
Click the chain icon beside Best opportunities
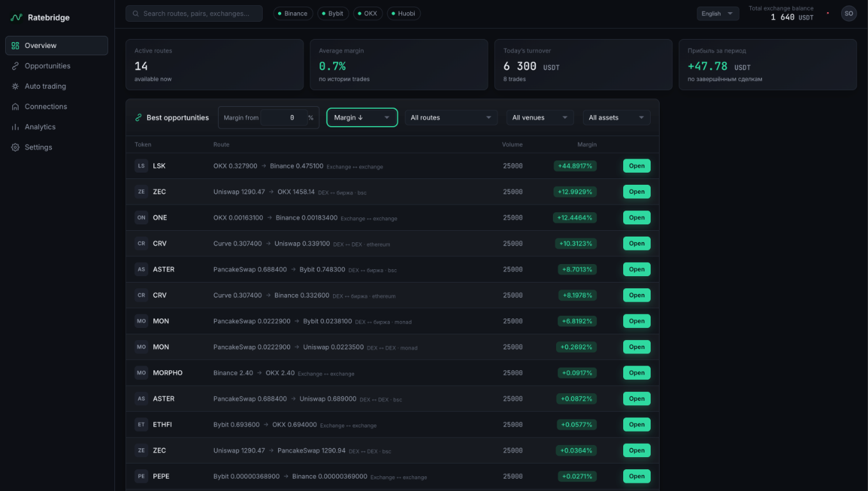139,118
